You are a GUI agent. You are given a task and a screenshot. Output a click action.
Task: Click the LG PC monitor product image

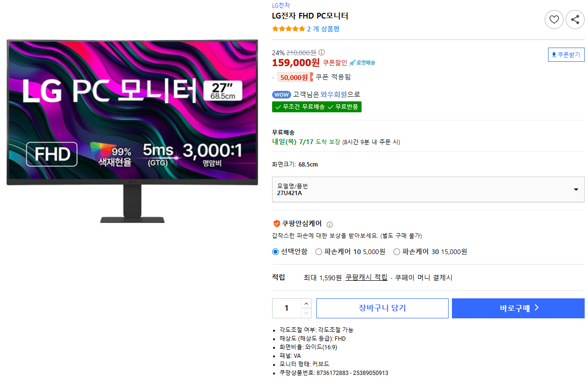(132, 131)
